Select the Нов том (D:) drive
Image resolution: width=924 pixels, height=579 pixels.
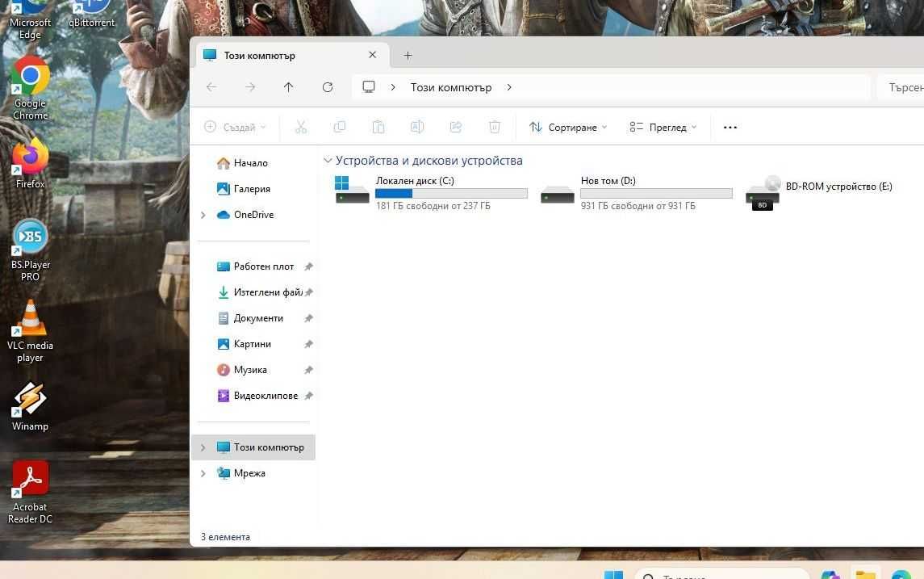pyautogui.click(x=636, y=193)
